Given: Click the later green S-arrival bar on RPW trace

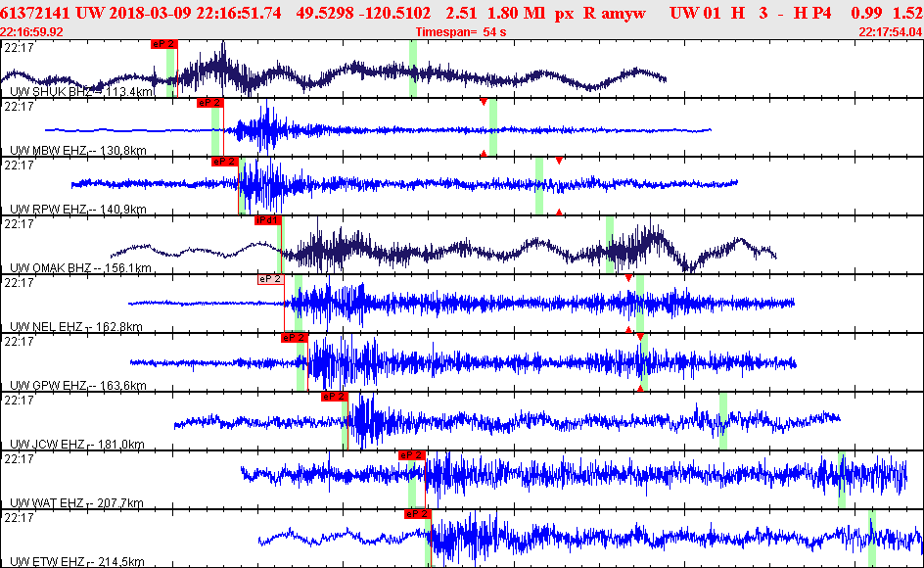Looking at the screenshot, I should pyautogui.click(x=539, y=186).
